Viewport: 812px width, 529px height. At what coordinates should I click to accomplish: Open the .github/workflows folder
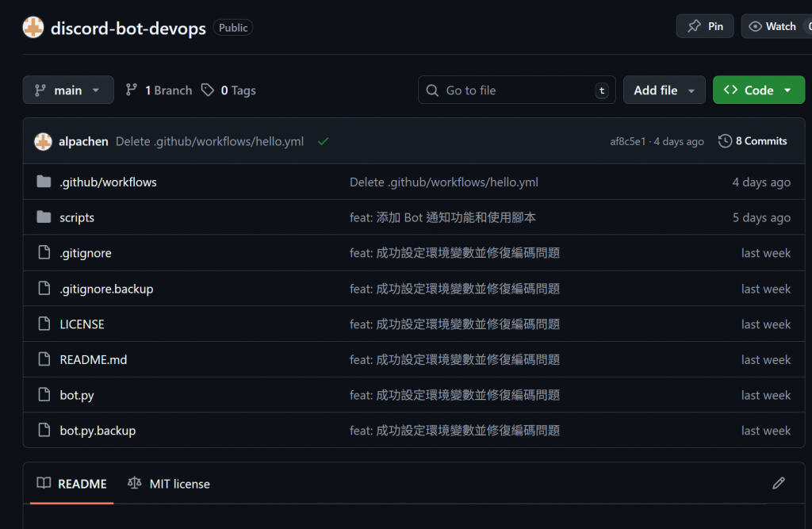point(108,182)
